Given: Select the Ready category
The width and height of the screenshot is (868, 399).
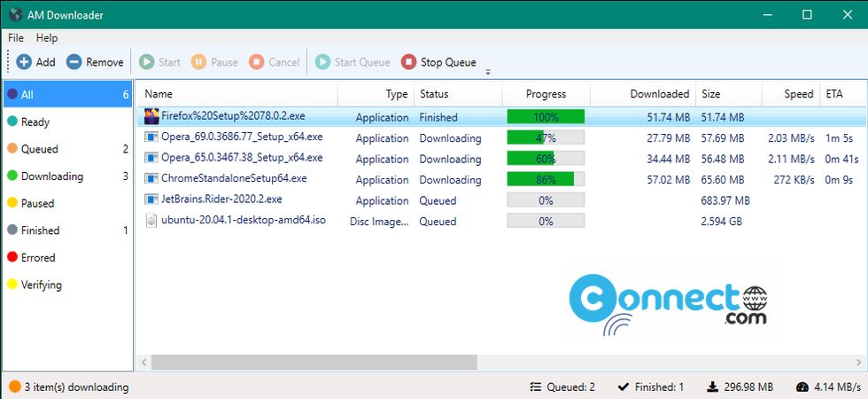Looking at the screenshot, I should click(x=67, y=121).
